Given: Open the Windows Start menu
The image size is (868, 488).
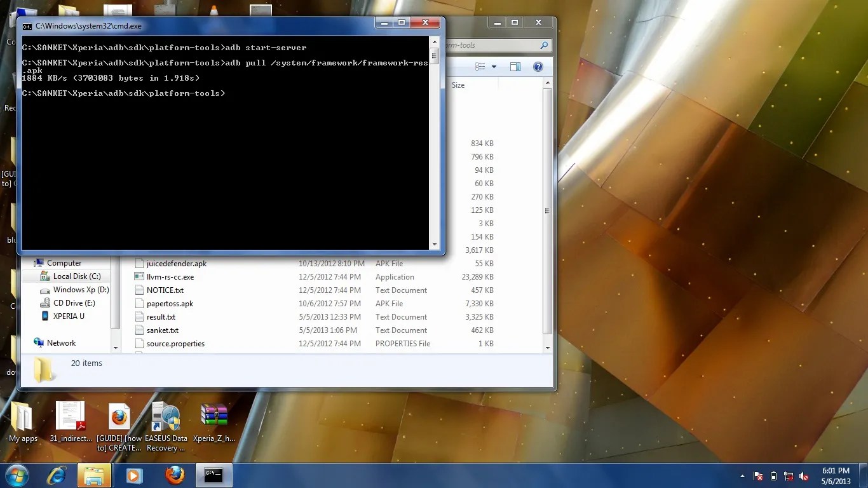Looking at the screenshot, I should coord(17,475).
